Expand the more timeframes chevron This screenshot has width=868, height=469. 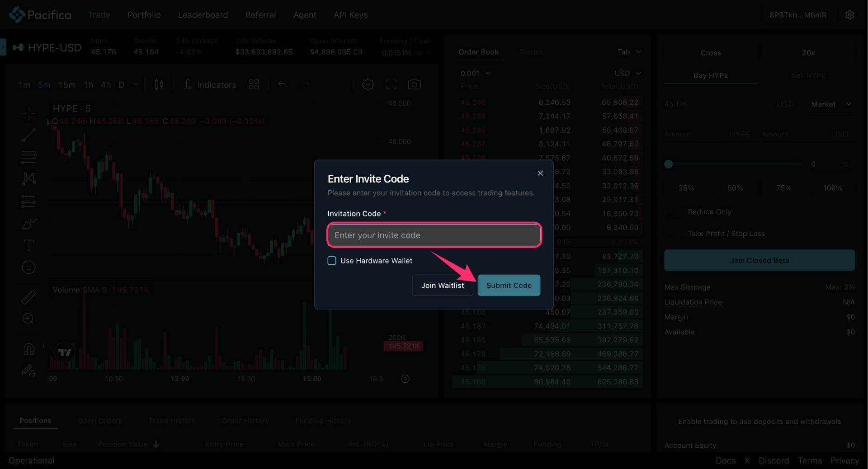coord(135,84)
